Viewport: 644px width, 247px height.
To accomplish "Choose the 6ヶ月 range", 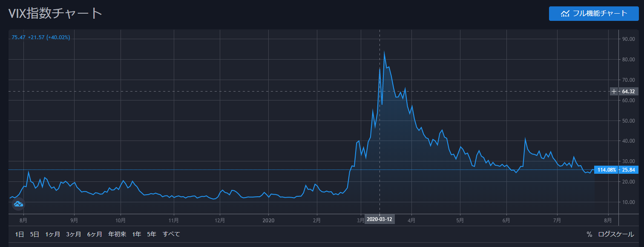I will 95,234.
